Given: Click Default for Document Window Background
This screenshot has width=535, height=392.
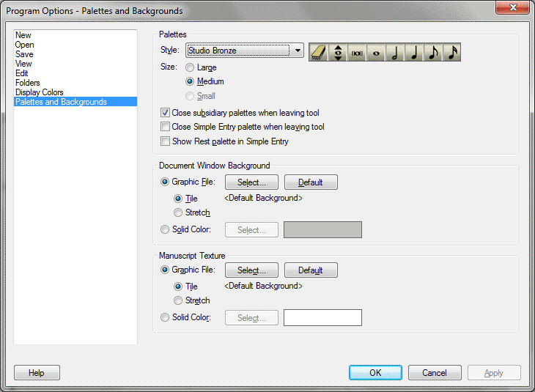Looking at the screenshot, I should (x=311, y=182).
